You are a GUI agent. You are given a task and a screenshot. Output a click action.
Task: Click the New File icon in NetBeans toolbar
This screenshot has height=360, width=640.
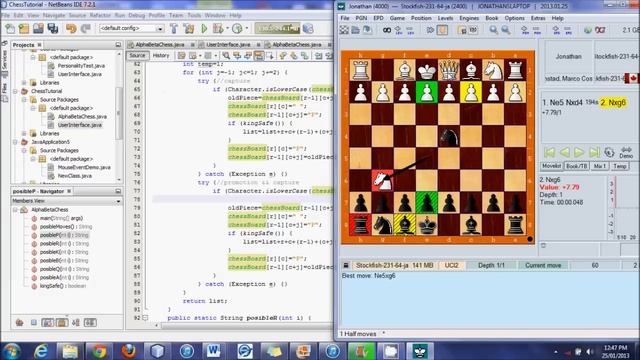pyautogui.click(x=10, y=29)
